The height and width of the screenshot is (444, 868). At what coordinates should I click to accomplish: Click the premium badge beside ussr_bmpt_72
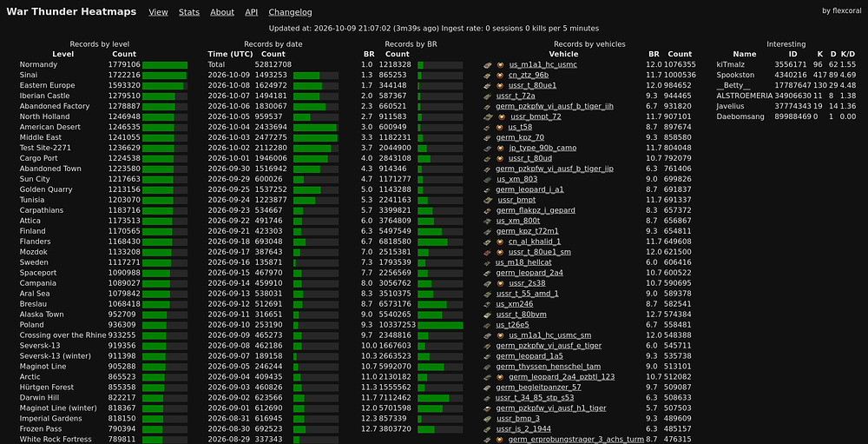pos(502,117)
